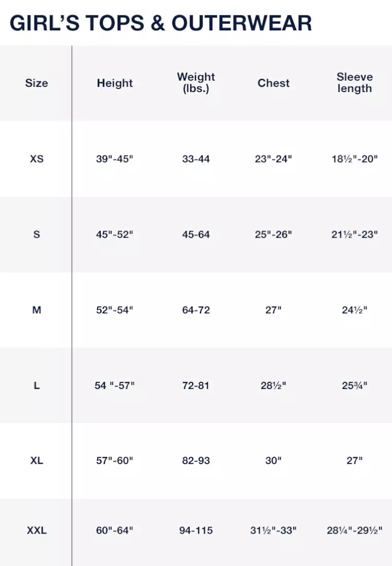Click the XXL size row label
Screen dimensions: 392x566
click(37, 530)
